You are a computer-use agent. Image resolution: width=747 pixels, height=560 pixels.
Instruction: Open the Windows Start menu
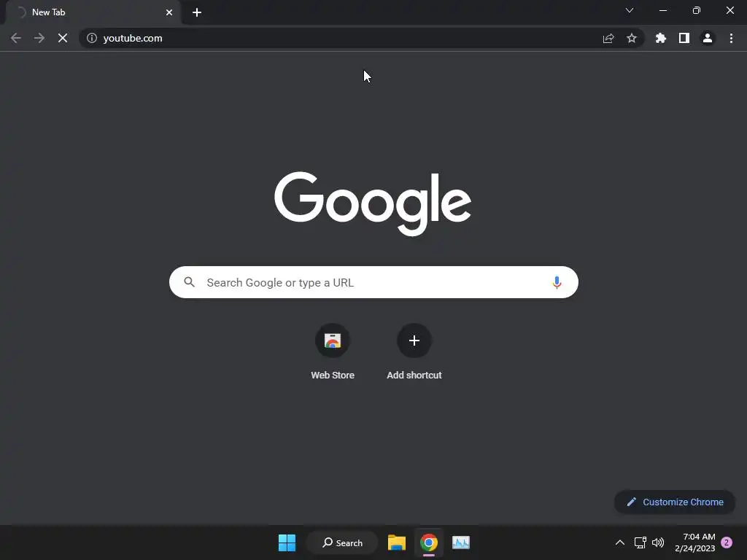pyautogui.click(x=287, y=542)
